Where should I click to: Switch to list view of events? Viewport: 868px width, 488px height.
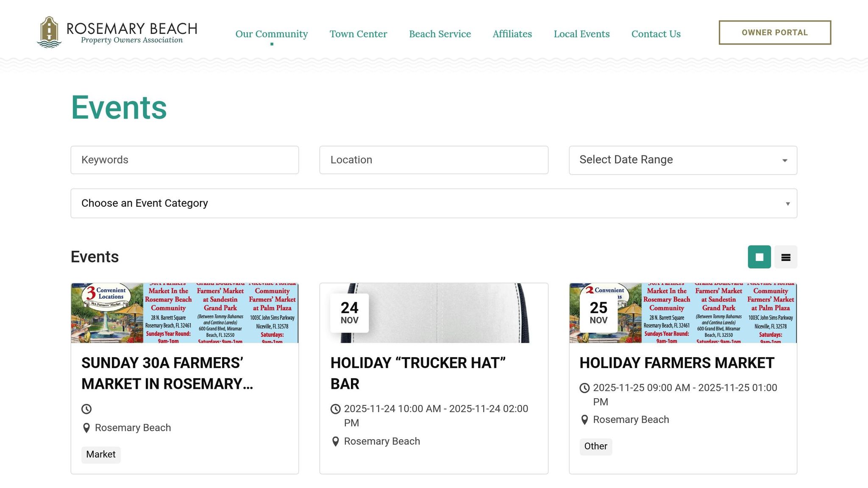tap(785, 257)
